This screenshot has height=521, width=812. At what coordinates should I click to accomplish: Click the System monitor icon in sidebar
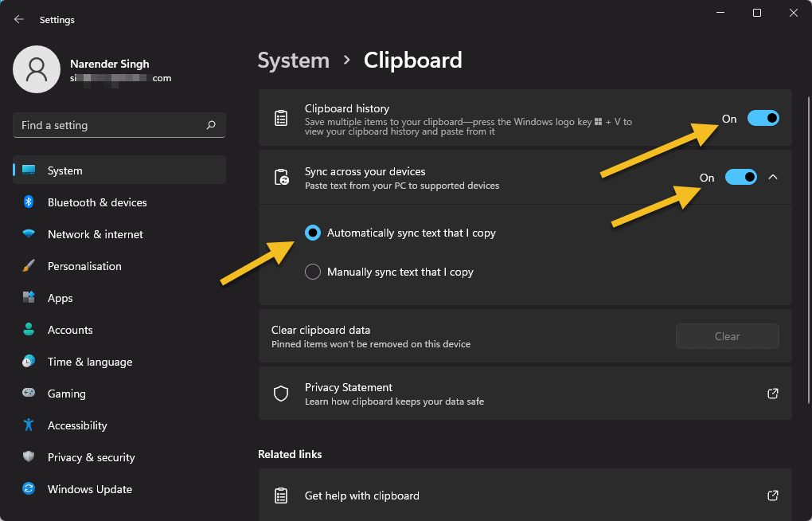click(29, 170)
